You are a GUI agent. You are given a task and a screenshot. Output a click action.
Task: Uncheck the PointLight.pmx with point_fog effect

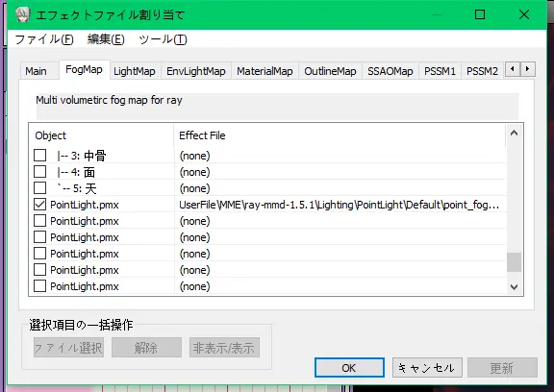coord(40,205)
